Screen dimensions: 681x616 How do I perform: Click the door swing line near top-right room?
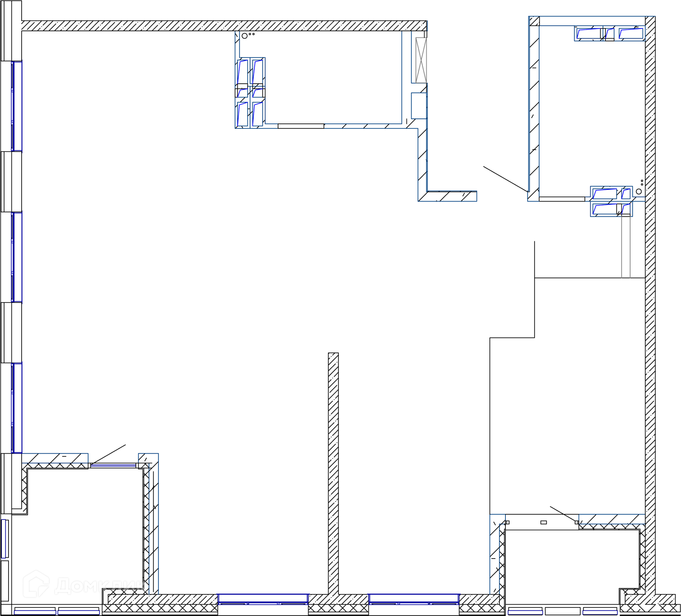coord(506,179)
